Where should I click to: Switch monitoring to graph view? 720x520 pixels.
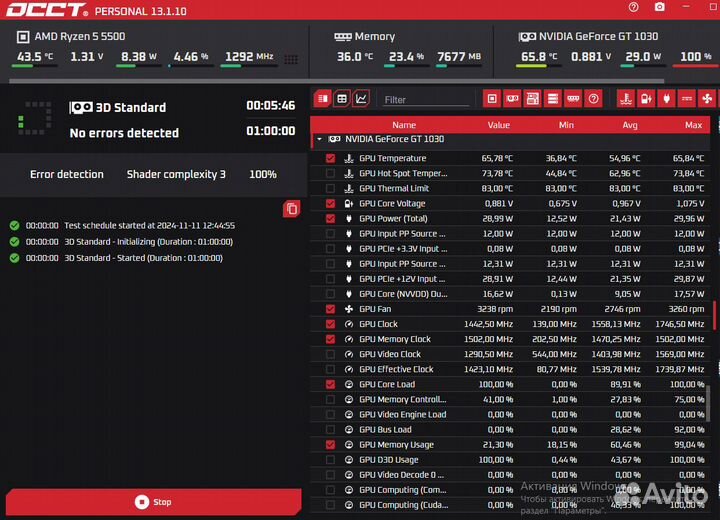pyautogui.click(x=361, y=98)
